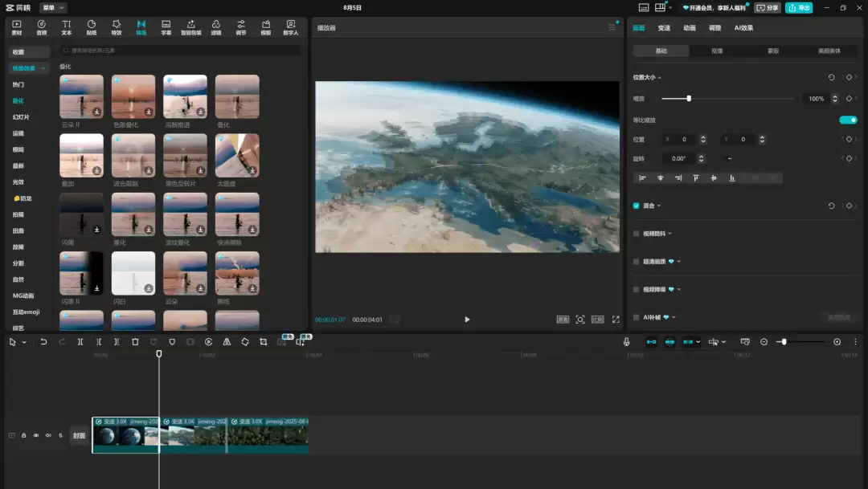Click the mirror flip icon in timeline toolbar
Image resolution: width=868 pixels, height=489 pixels.
point(227,342)
